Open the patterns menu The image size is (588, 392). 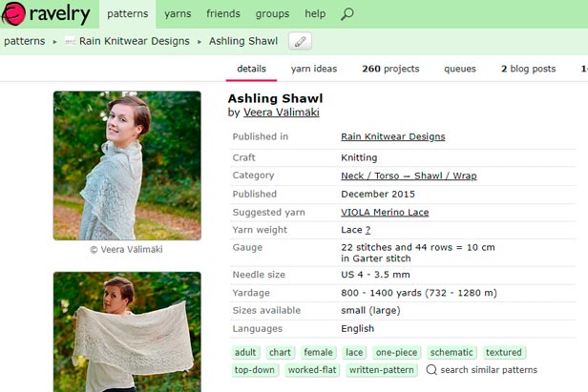point(128,14)
